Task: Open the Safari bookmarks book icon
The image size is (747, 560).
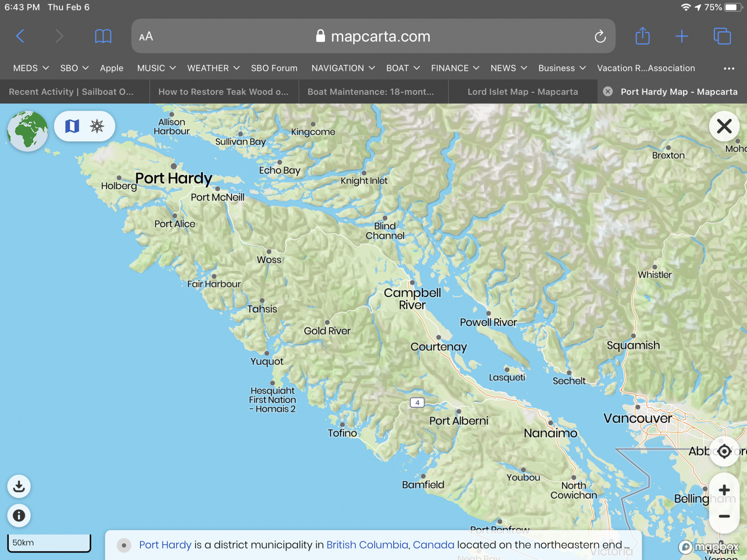Action: (103, 37)
